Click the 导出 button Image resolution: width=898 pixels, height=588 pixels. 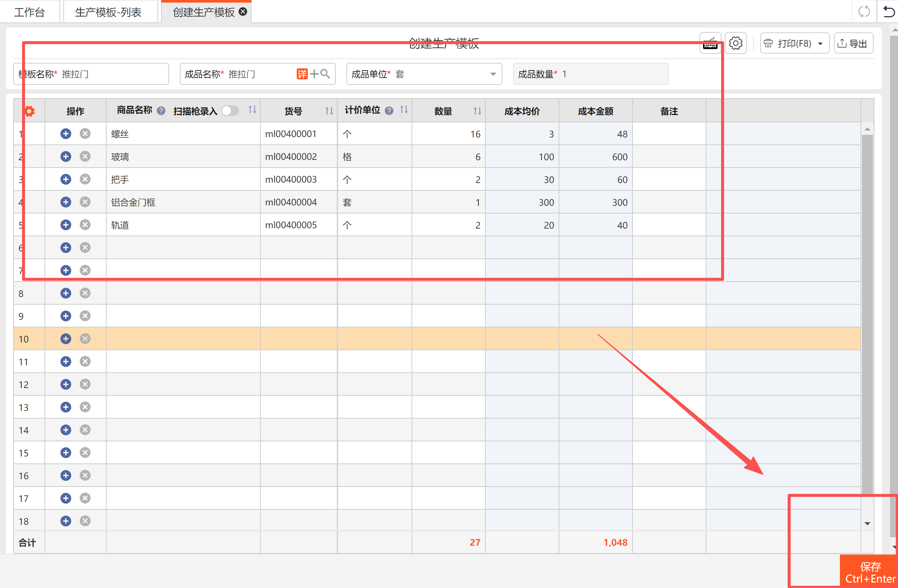tap(854, 44)
